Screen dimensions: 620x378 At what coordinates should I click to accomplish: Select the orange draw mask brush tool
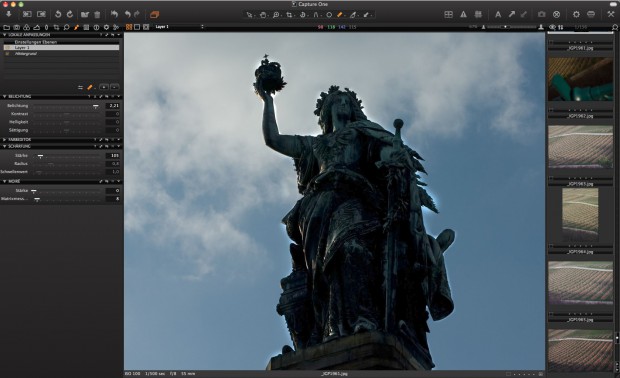coord(340,15)
